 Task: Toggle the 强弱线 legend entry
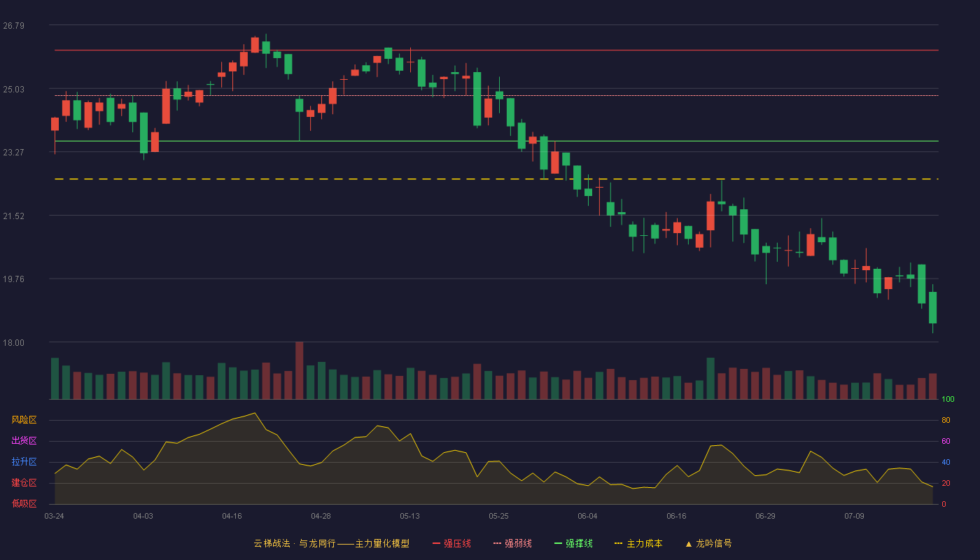click(512, 543)
